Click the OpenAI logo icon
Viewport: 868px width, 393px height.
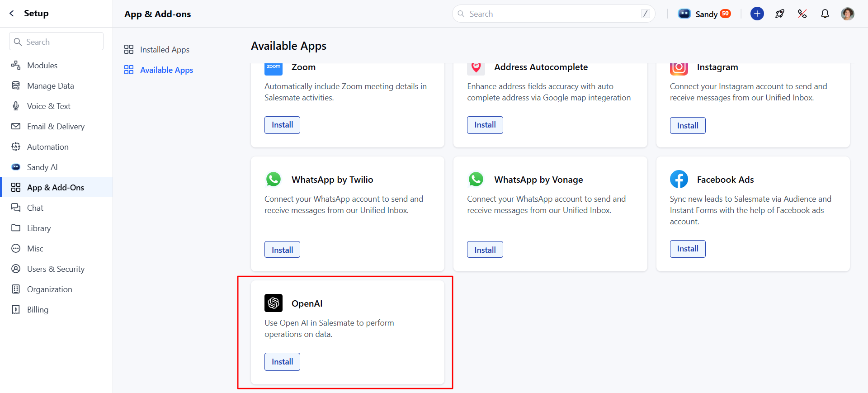coord(274,303)
